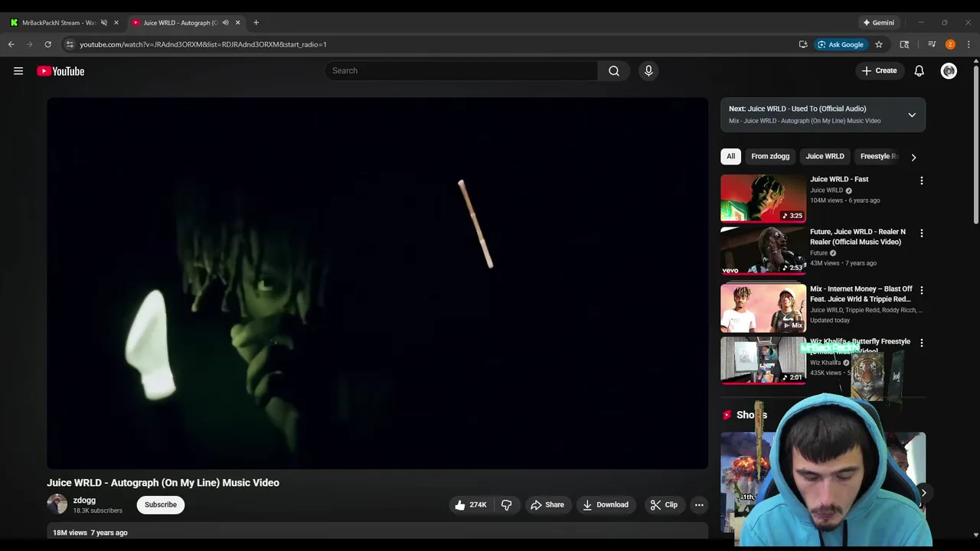980x551 pixels.
Task: Open the notifications bell
Action: (919, 70)
